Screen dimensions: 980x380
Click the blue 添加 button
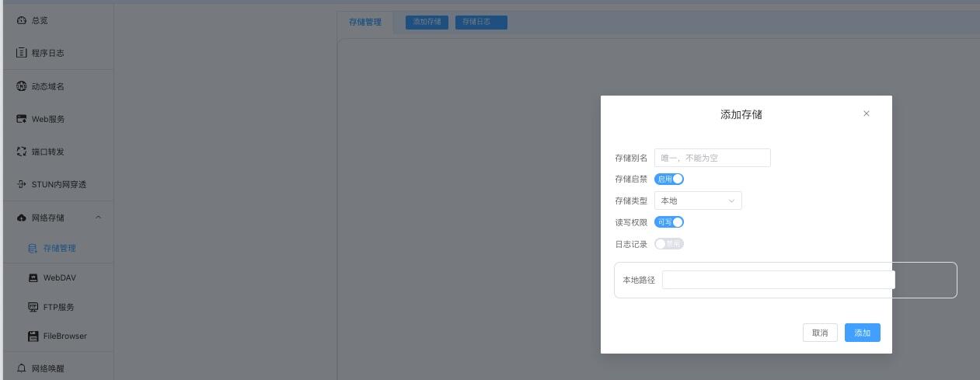click(863, 333)
